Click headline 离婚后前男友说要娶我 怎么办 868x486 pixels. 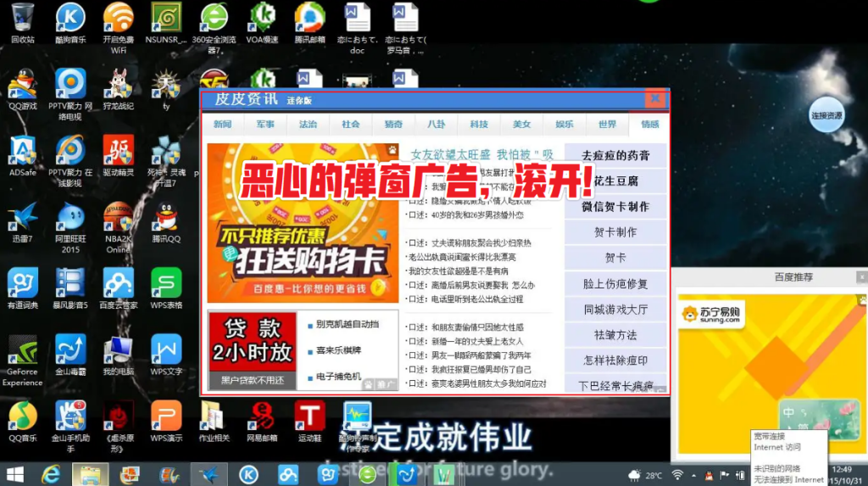(471, 285)
